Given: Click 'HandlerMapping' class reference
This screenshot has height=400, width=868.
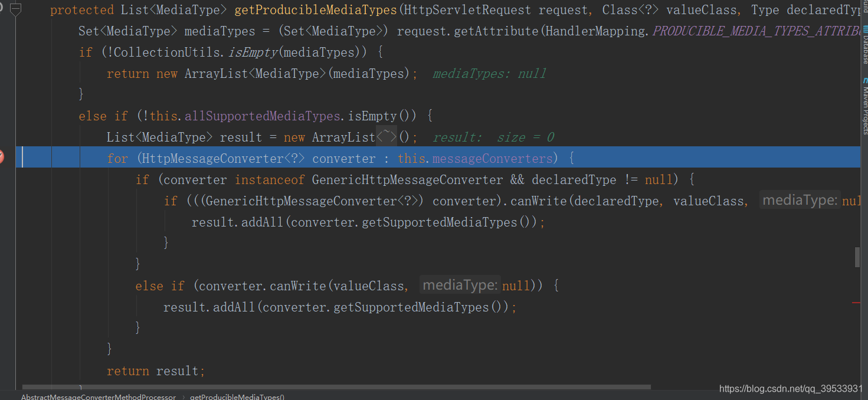Looking at the screenshot, I should (596, 31).
